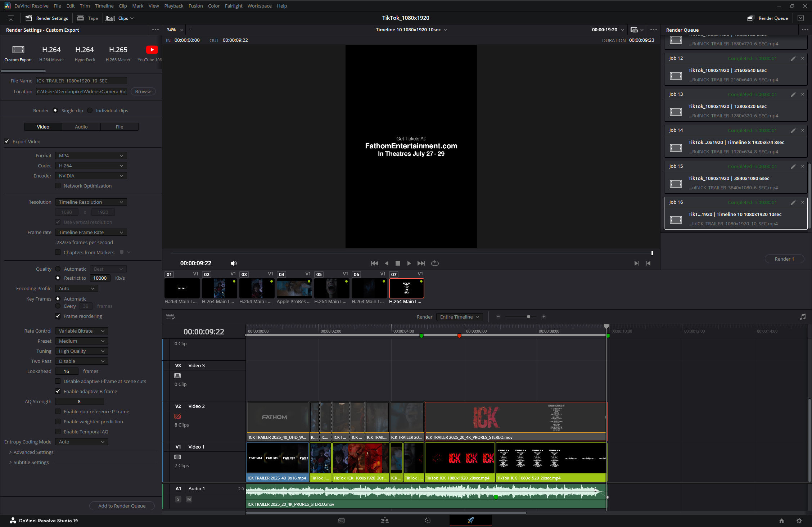Open Render Settings panel toggle
Image resolution: width=812 pixels, height=527 pixels.
(47, 18)
